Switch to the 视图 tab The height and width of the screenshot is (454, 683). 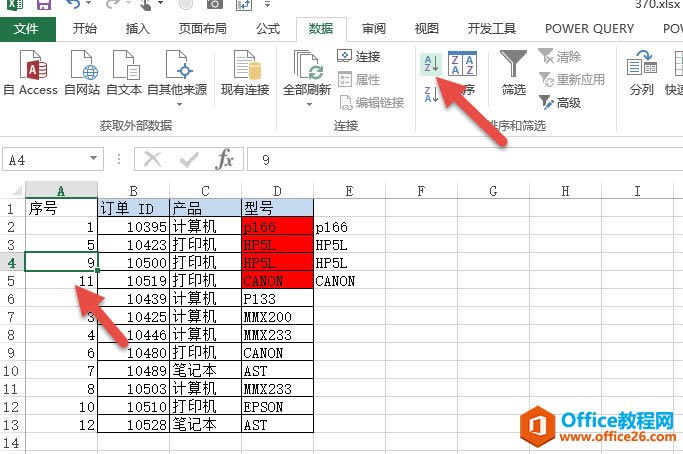[426, 29]
